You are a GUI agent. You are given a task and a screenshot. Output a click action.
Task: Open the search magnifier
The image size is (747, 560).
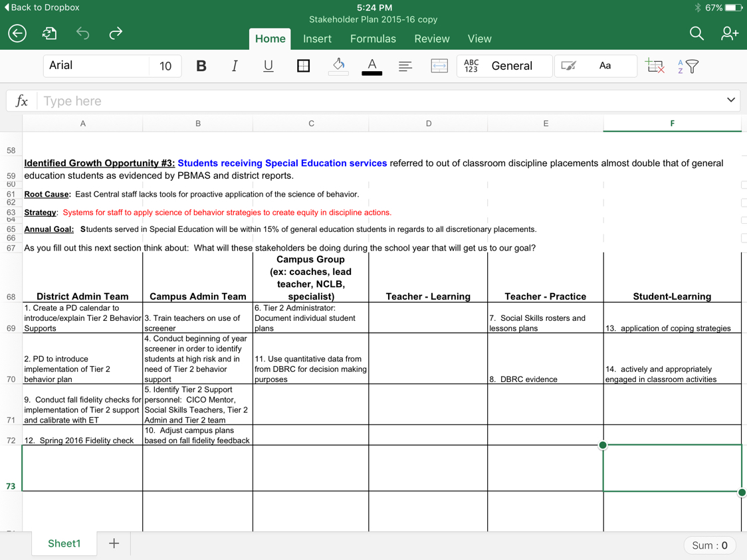click(696, 33)
